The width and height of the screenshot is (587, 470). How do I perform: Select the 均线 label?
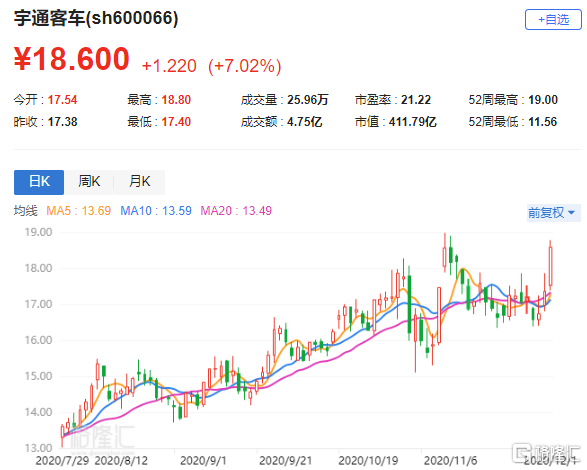[25, 211]
